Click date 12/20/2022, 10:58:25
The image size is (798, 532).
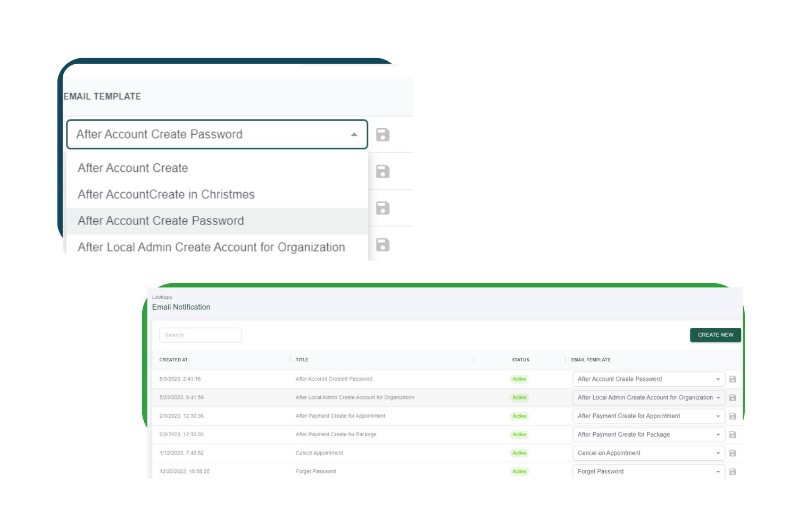[185, 471]
